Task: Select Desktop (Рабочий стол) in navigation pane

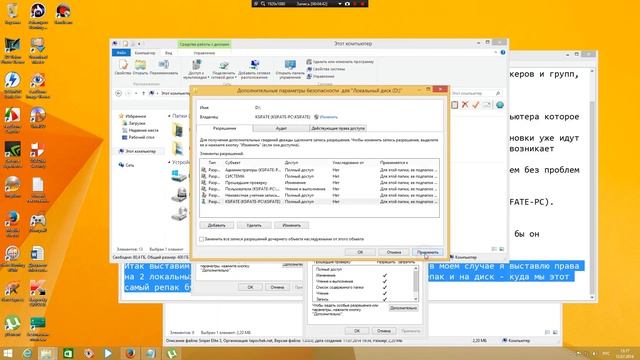Action: (x=138, y=137)
